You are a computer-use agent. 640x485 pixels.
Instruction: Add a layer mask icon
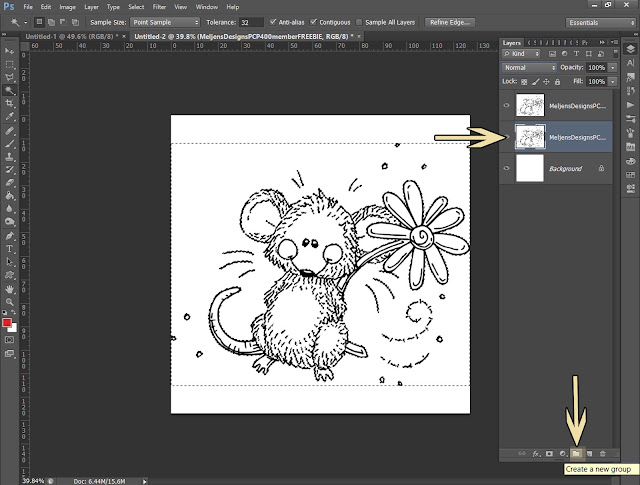click(x=549, y=454)
